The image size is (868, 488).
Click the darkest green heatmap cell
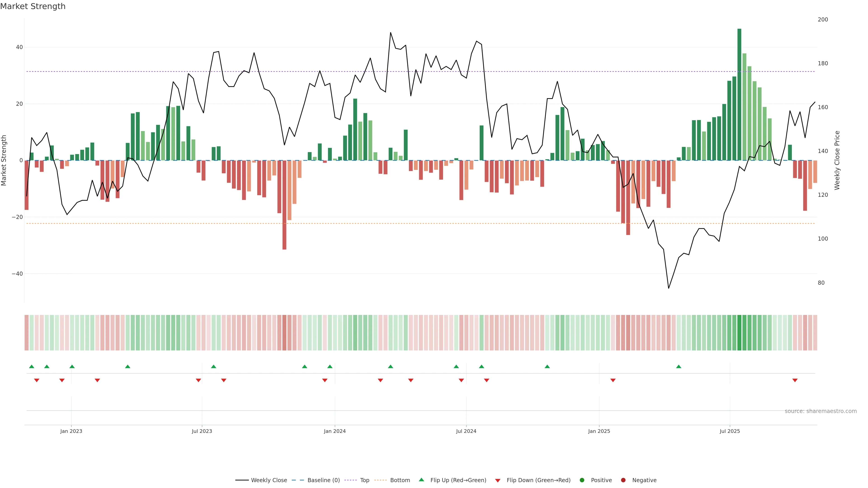coord(739,332)
